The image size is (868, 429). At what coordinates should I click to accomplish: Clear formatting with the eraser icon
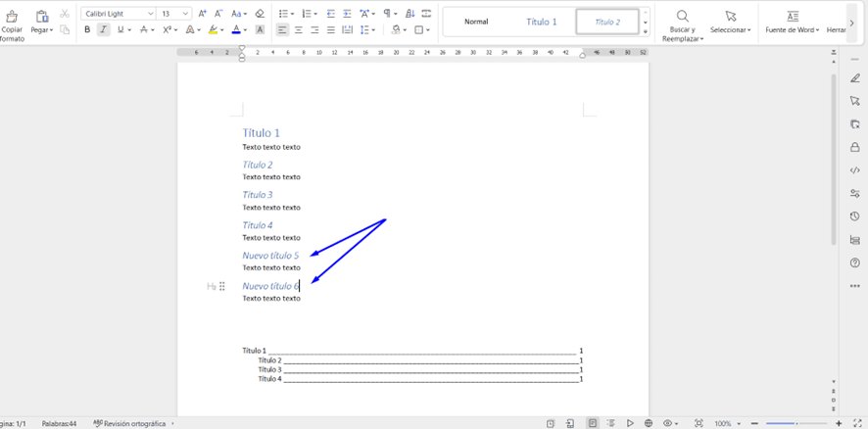[260, 14]
